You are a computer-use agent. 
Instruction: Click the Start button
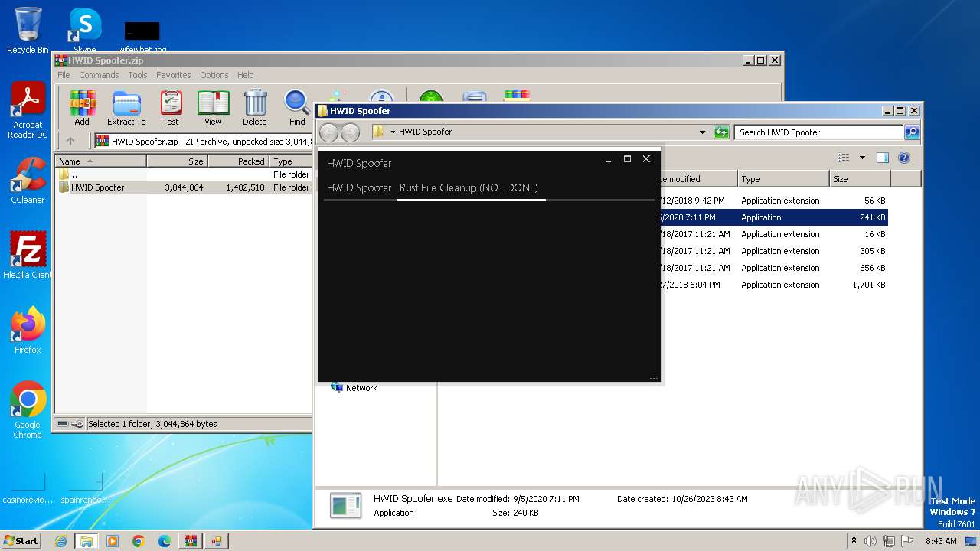tap(21, 541)
